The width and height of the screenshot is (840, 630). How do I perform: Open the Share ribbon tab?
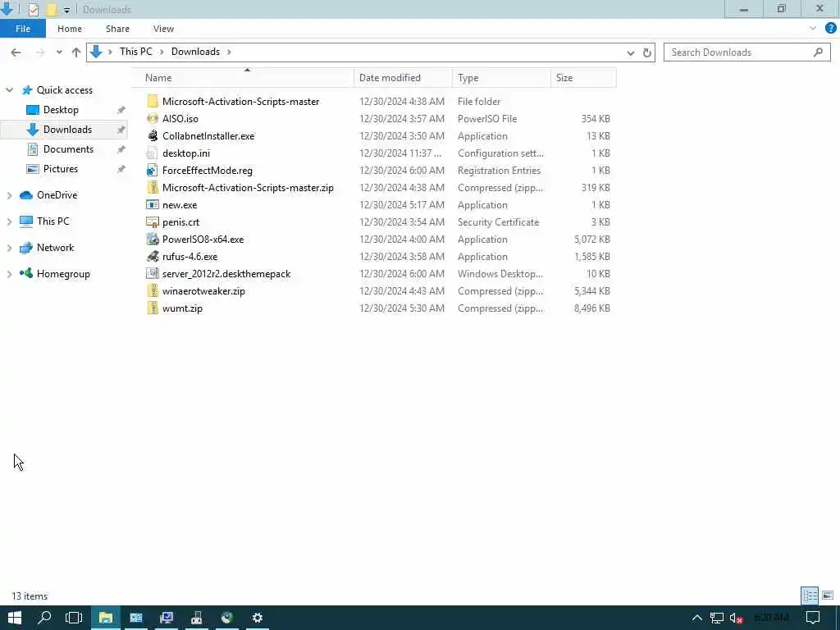(x=117, y=29)
